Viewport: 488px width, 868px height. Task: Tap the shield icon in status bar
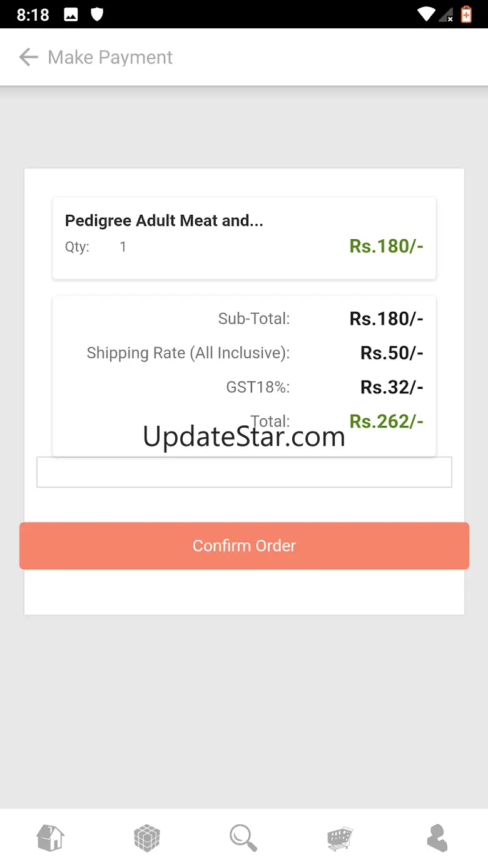click(97, 14)
